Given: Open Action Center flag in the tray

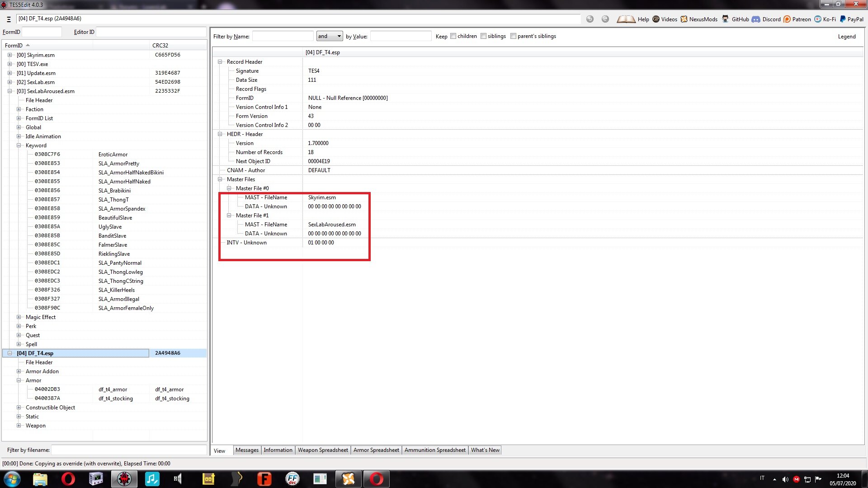Looking at the screenshot, I should [818, 479].
